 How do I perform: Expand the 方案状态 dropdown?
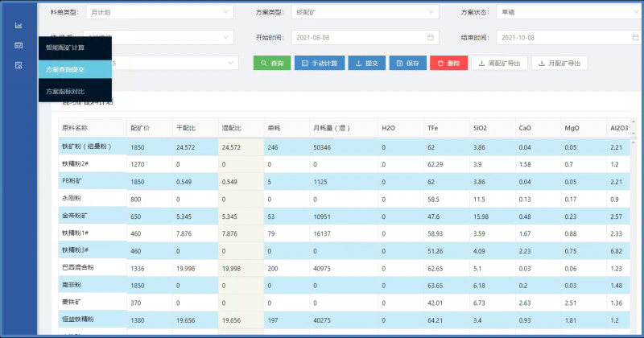pyautogui.click(x=568, y=12)
